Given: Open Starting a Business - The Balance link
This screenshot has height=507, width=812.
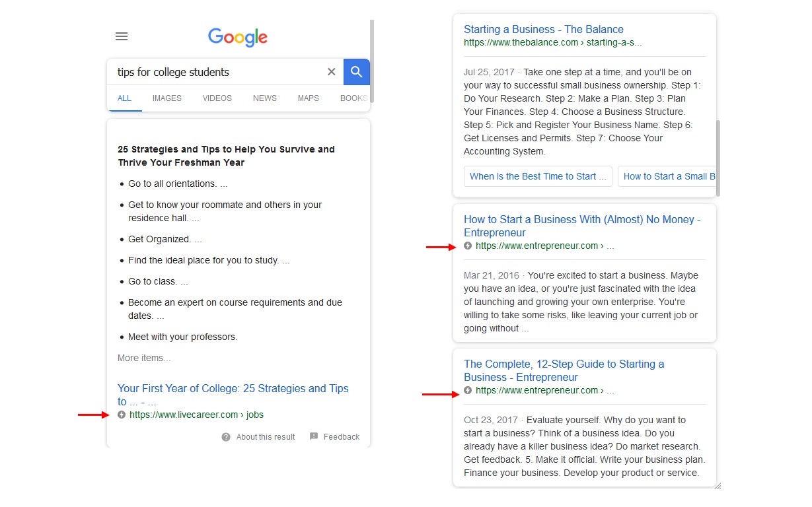Looking at the screenshot, I should tap(544, 29).
